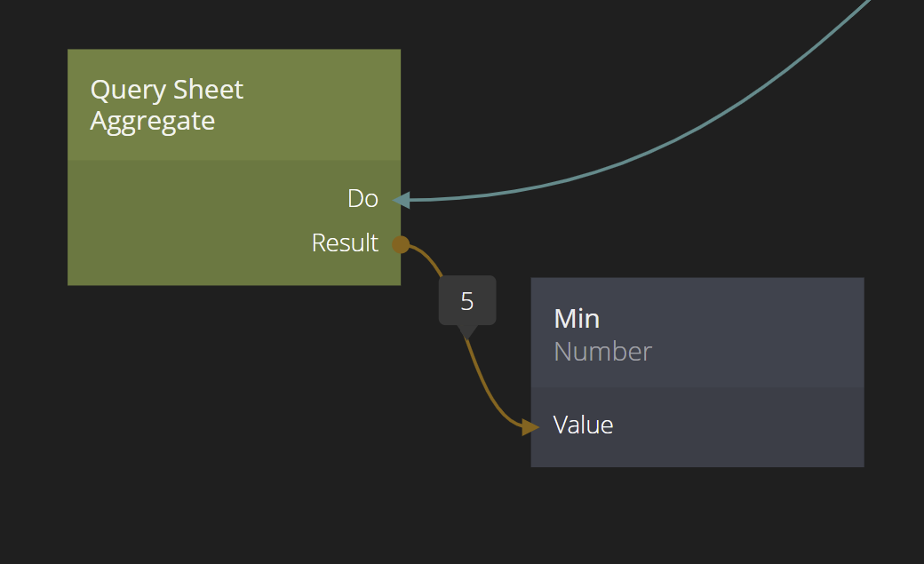The height and width of the screenshot is (564, 924).
Task: Click the Number subtitle on Min node
Action: (x=602, y=352)
